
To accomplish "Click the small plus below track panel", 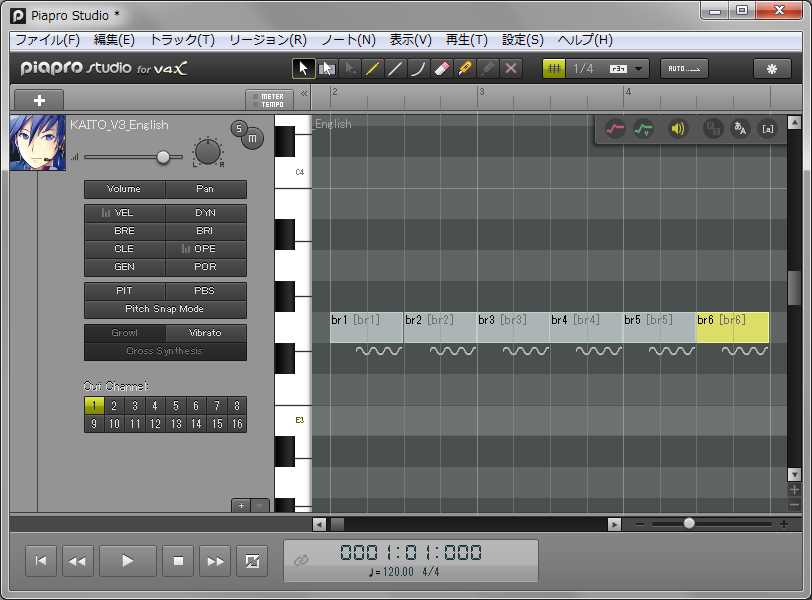I will (x=241, y=505).
